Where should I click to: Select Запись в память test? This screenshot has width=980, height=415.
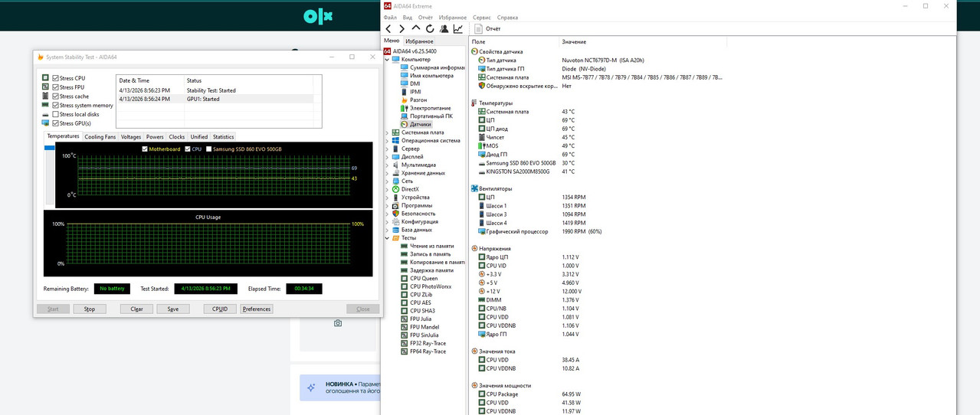(431, 253)
